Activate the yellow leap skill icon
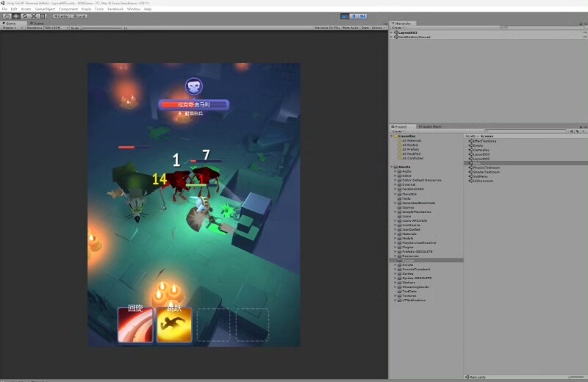The image size is (588, 382). [174, 325]
